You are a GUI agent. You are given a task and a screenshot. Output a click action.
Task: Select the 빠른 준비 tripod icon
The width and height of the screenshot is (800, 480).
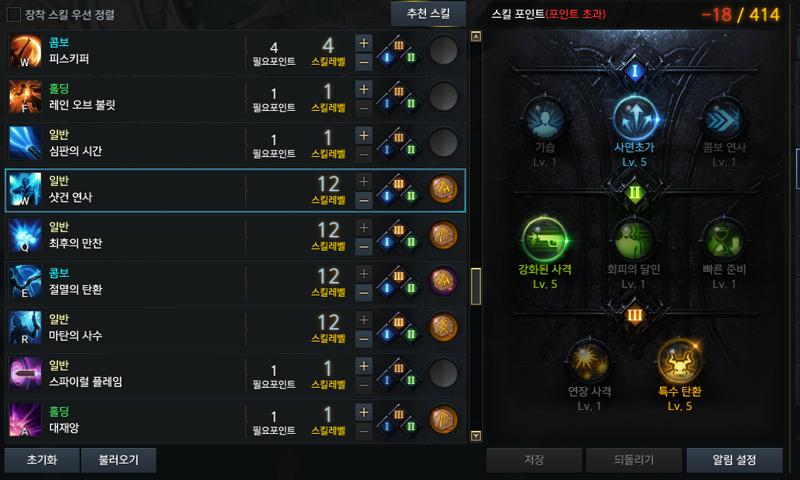724,240
